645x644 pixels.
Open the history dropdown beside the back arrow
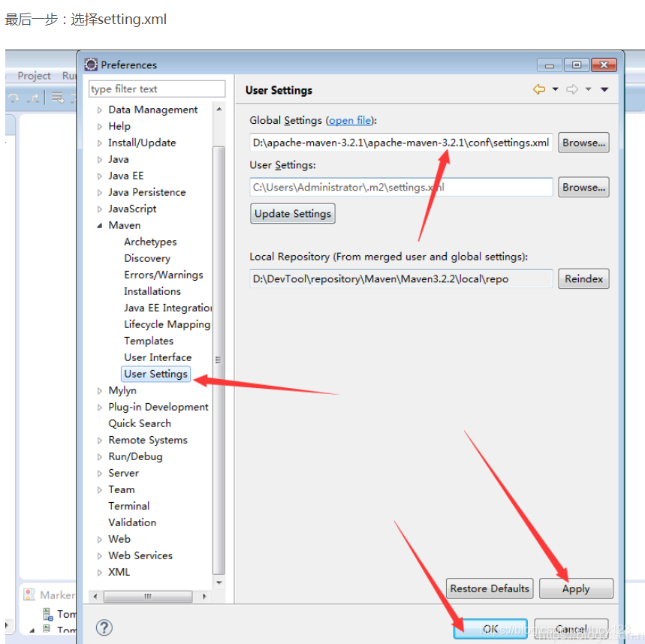click(555, 89)
